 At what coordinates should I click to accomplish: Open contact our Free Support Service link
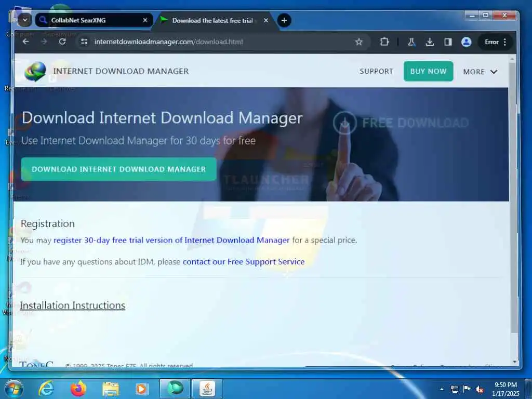point(244,262)
